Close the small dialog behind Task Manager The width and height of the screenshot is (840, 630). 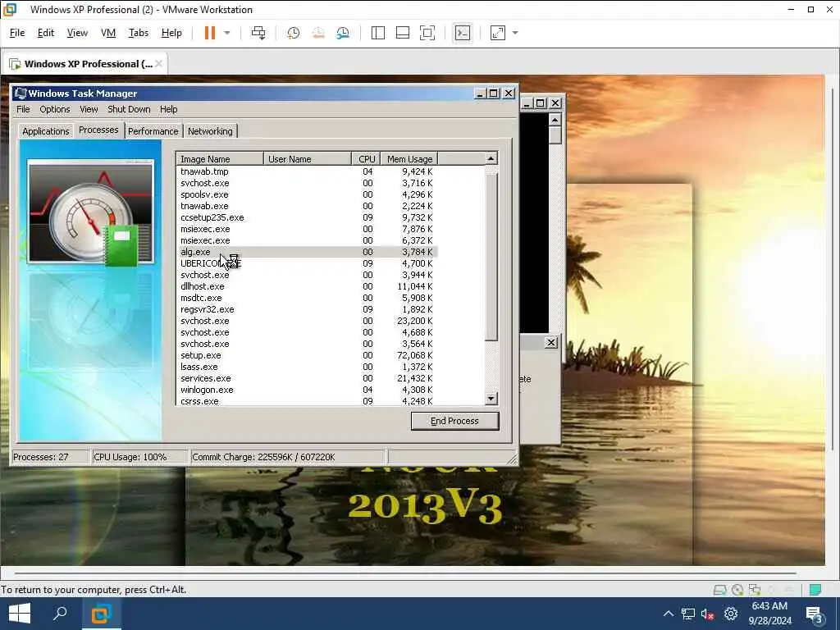[x=550, y=342]
